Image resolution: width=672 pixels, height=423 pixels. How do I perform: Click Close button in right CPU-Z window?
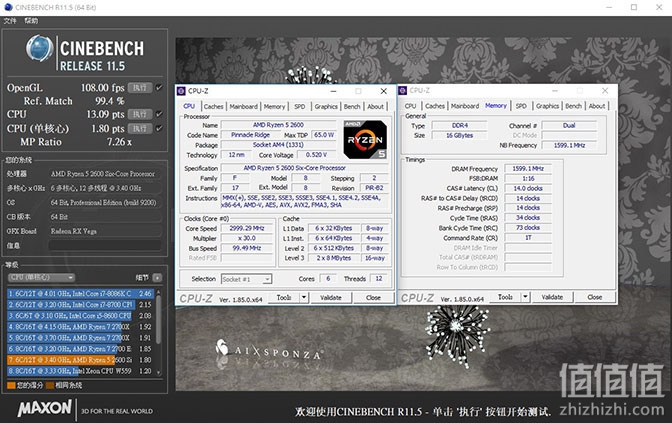tap(595, 297)
